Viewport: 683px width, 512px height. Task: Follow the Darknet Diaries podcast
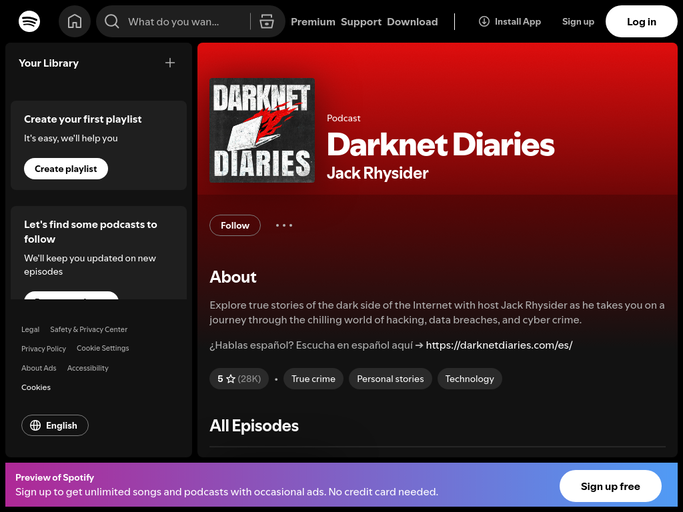(x=235, y=225)
